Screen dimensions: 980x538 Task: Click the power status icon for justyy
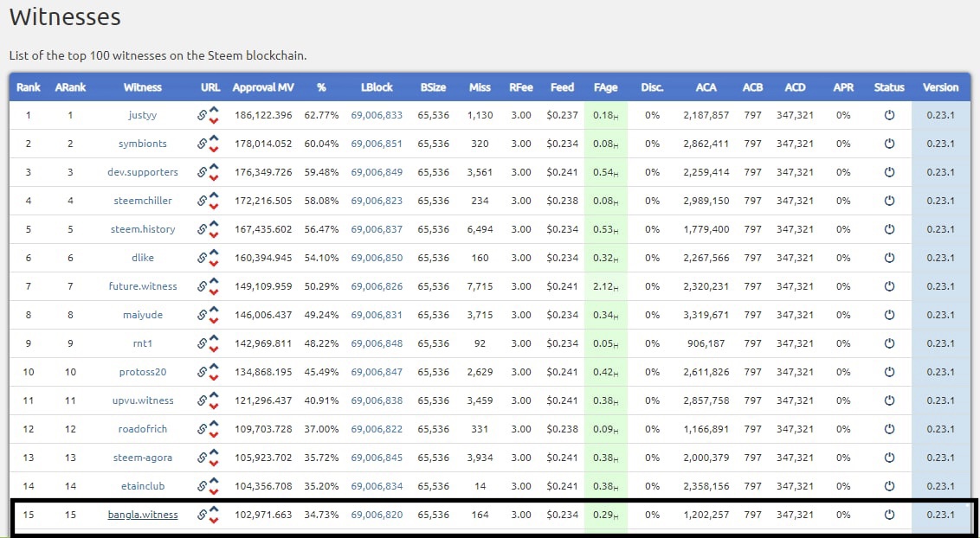[889, 115]
